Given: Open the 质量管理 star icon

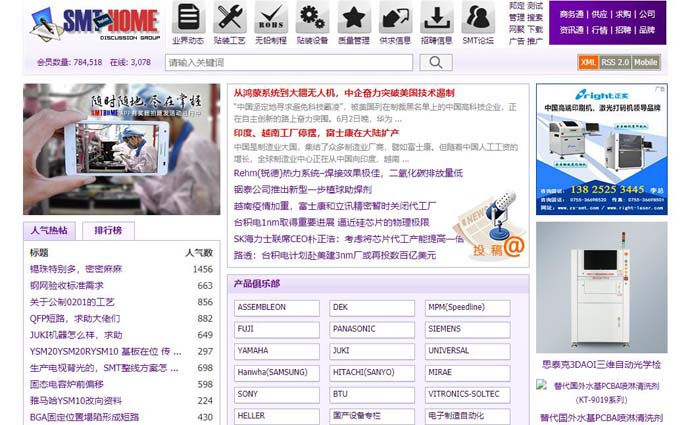Looking at the screenshot, I should pyautogui.click(x=354, y=17).
